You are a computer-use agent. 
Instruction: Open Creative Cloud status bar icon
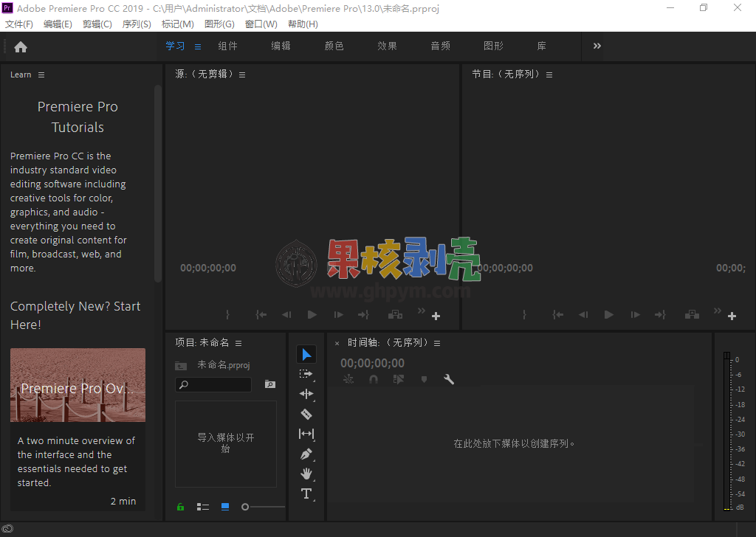point(7,529)
